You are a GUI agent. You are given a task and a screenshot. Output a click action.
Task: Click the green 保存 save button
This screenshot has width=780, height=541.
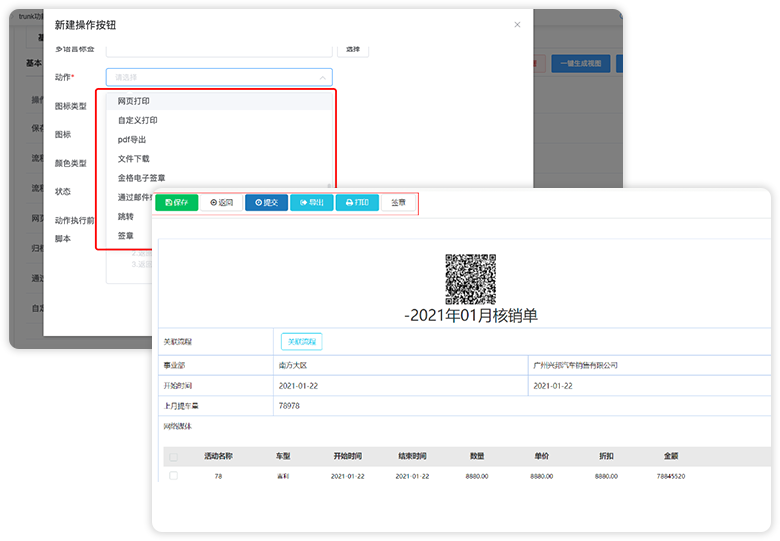pyautogui.click(x=177, y=202)
